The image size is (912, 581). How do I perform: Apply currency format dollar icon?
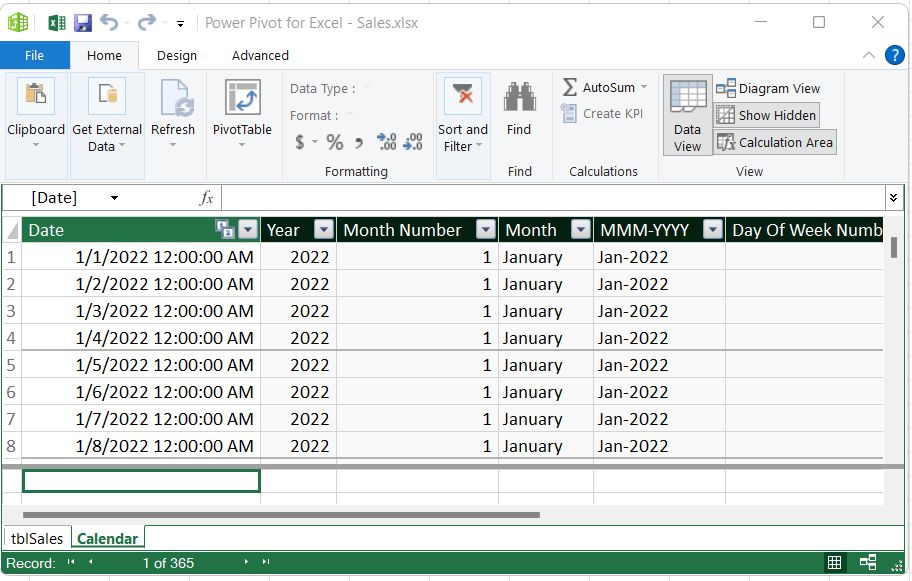coord(300,142)
